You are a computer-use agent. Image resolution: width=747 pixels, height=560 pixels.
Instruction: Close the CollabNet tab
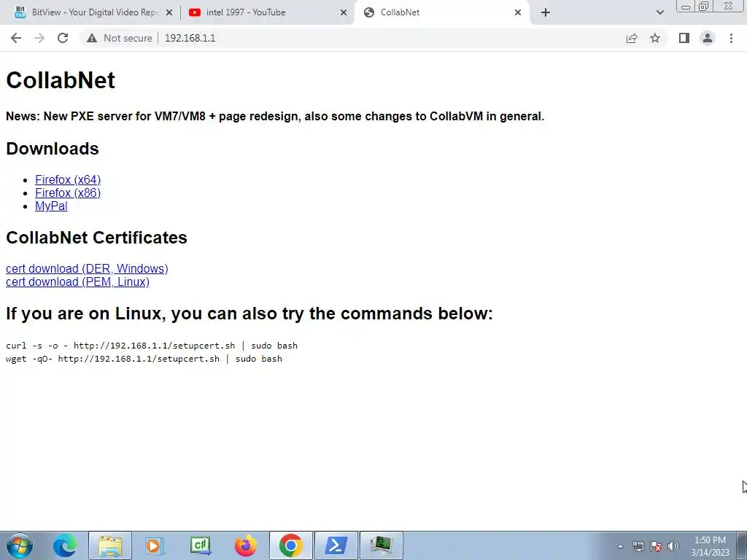(518, 12)
